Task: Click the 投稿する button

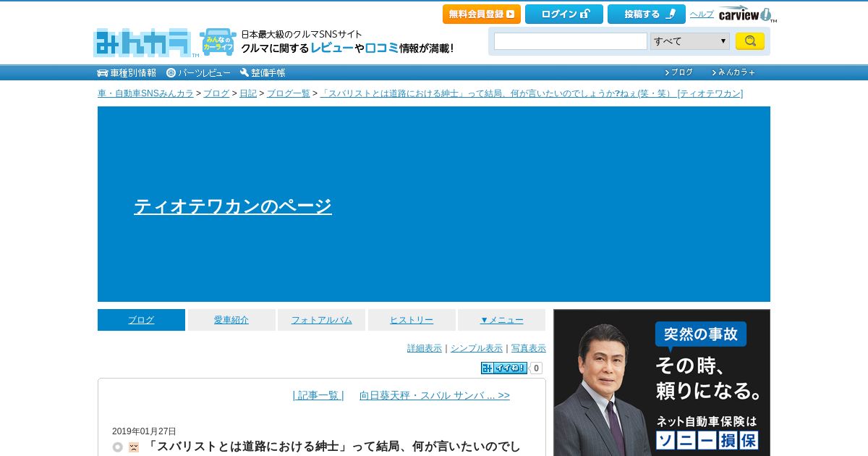Action: point(647,14)
